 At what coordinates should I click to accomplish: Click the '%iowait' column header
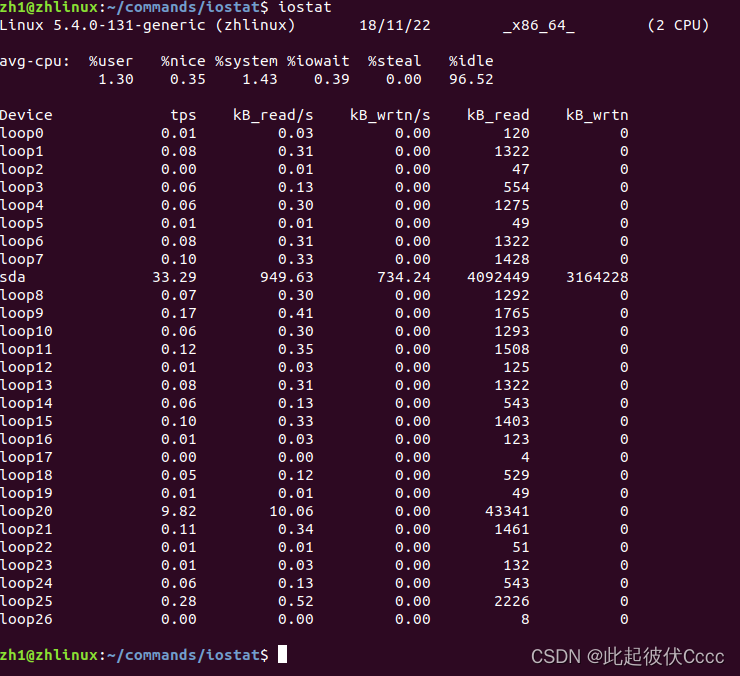click(318, 61)
